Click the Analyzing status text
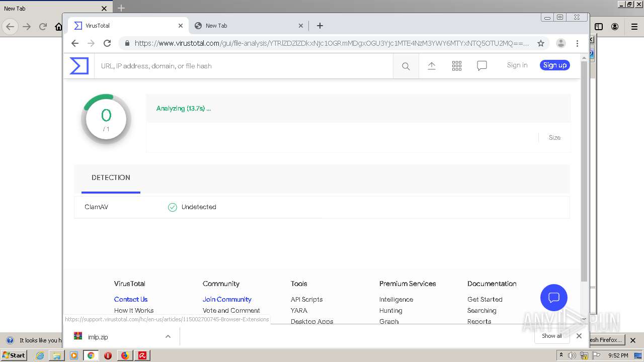The width and height of the screenshot is (644, 362). pyautogui.click(x=184, y=108)
